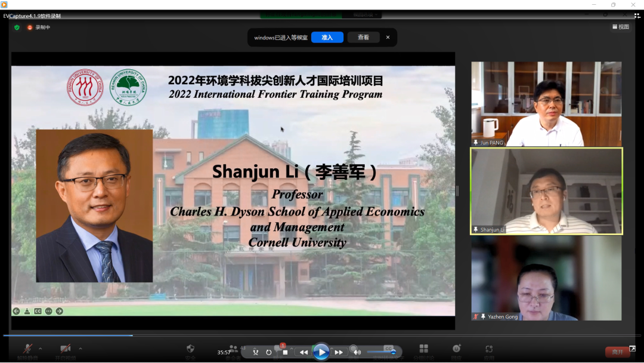Expand the camera video options arrow
The width and height of the screenshot is (644, 363).
[x=80, y=349]
